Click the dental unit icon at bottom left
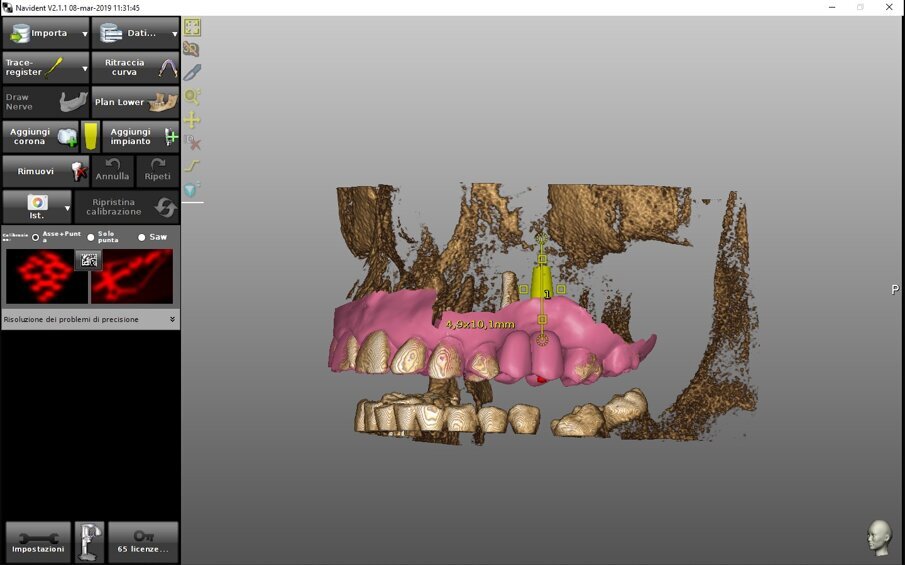905x565 pixels. pyautogui.click(x=89, y=542)
